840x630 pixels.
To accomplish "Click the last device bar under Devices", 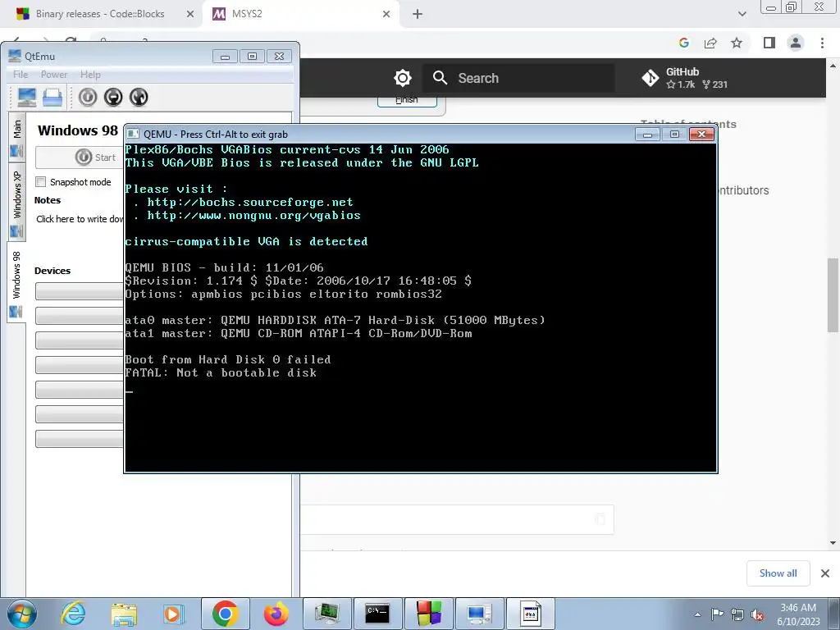I will pos(80,439).
